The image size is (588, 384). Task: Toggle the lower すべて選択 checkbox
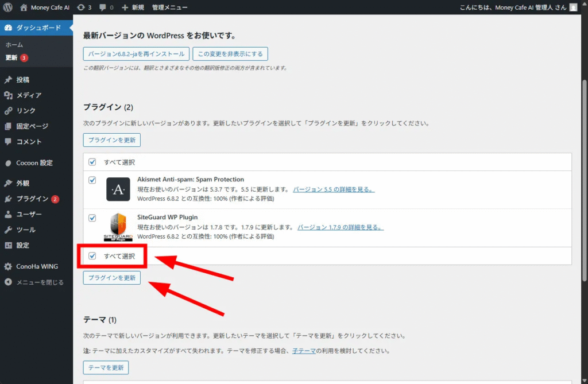point(92,256)
